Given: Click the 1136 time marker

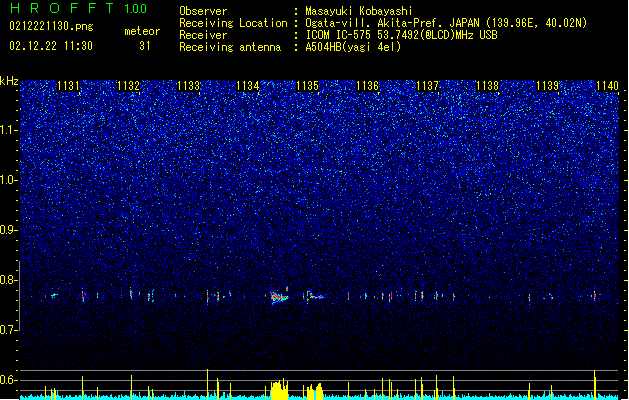Looking at the screenshot, I should point(367,86).
